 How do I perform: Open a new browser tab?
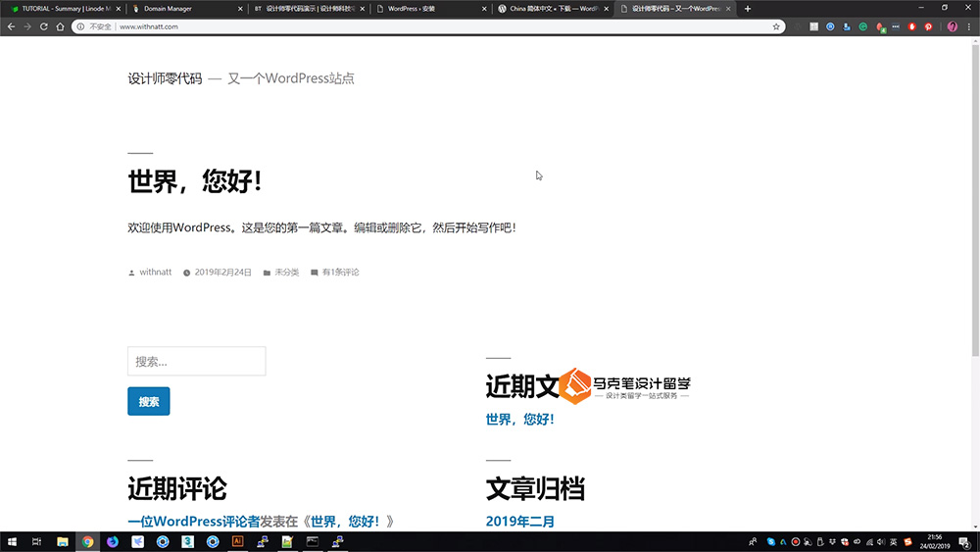pyautogui.click(x=748, y=9)
